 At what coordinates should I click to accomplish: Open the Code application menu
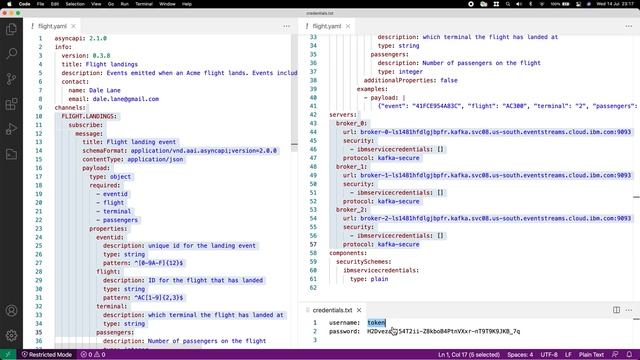24,4
